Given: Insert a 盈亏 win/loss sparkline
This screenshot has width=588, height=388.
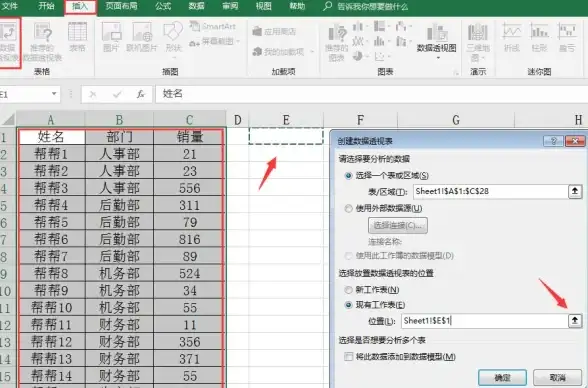Looking at the screenshot, I should coord(567,37).
